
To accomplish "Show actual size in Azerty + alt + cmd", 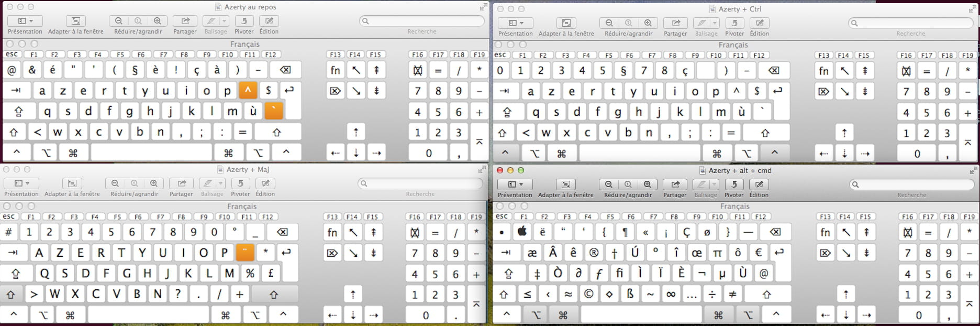I will pyautogui.click(x=628, y=184).
